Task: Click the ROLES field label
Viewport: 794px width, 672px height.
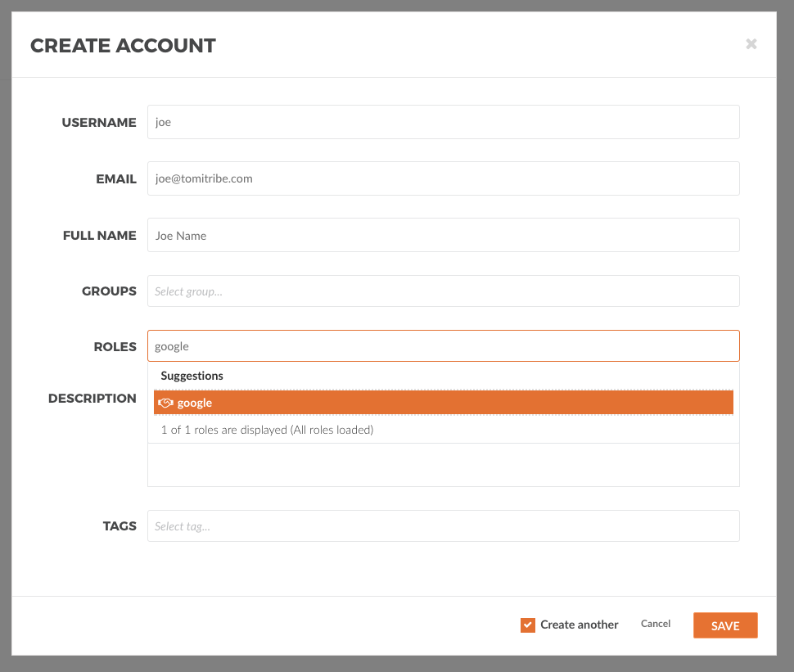Action: 115,347
